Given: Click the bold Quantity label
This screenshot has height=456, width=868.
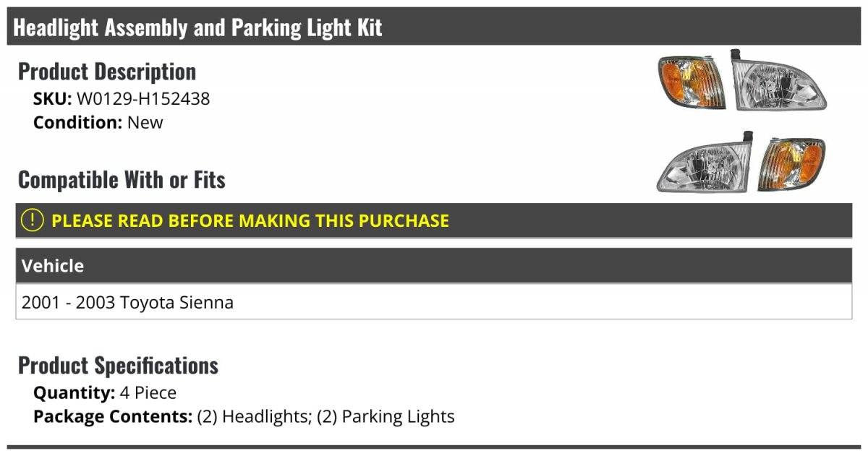Looking at the screenshot, I should [74, 392].
